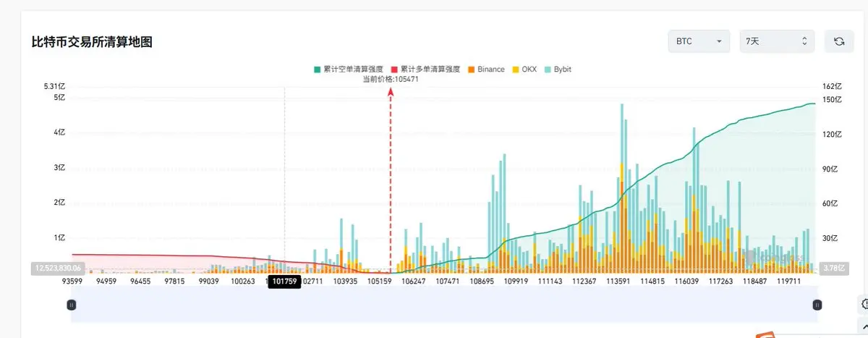
Task: Click the 94959 x-axis label
Action: (106, 282)
